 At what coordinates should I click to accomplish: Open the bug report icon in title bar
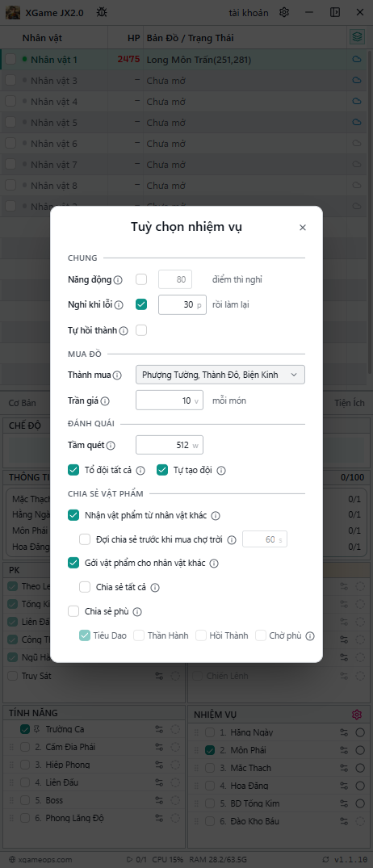[101, 12]
